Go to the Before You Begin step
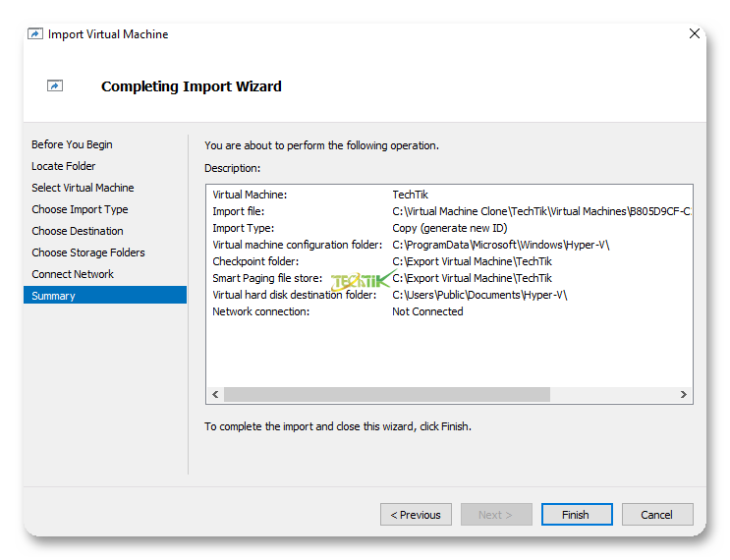Image resolution: width=730 pixels, height=560 pixels. (72, 144)
